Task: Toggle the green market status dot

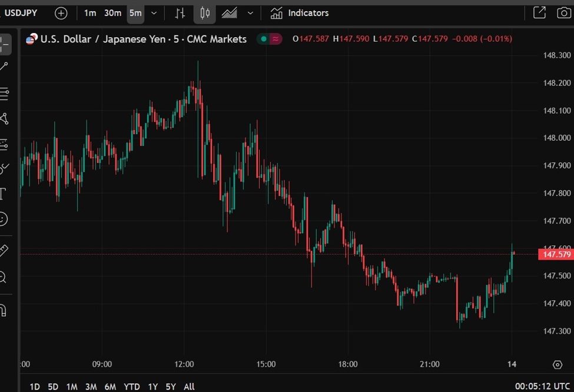Action: [263, 39]
